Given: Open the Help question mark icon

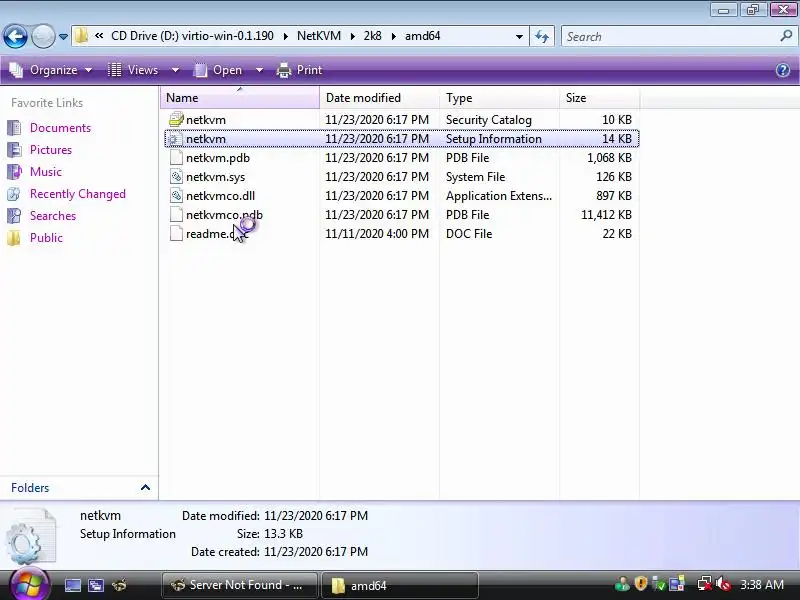Looking at the screenshot, I should click(783, 70).
